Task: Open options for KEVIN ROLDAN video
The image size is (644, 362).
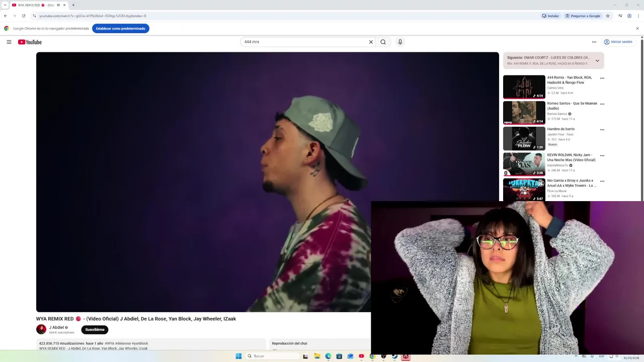Action: (602, 155)
